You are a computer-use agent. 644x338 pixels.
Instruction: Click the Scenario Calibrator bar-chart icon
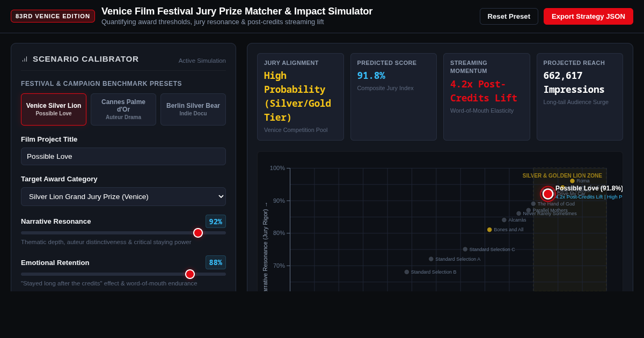click(x=25, y=59)
